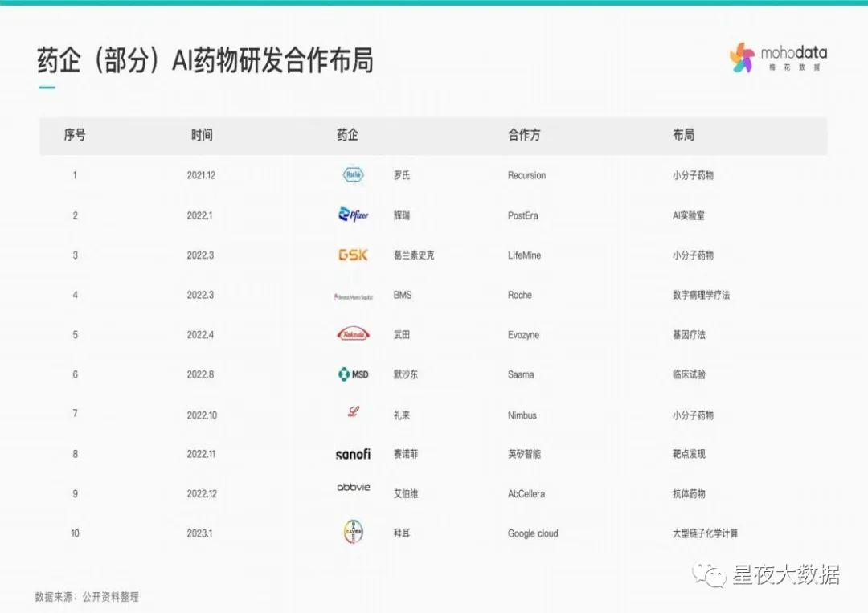Click the 时间 column header

click(x=202, y=135)
